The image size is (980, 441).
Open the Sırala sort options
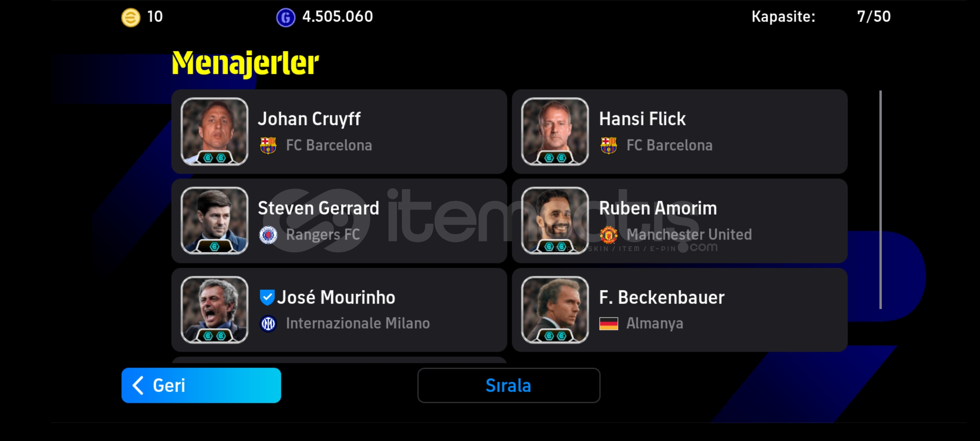[x=509, y=385]
